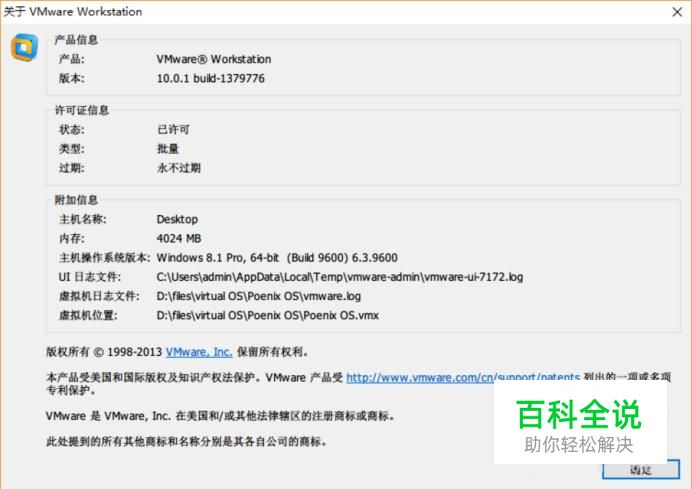The image size is (692, 489).
Task: Click the 版本: label
Action: [71, 79]
